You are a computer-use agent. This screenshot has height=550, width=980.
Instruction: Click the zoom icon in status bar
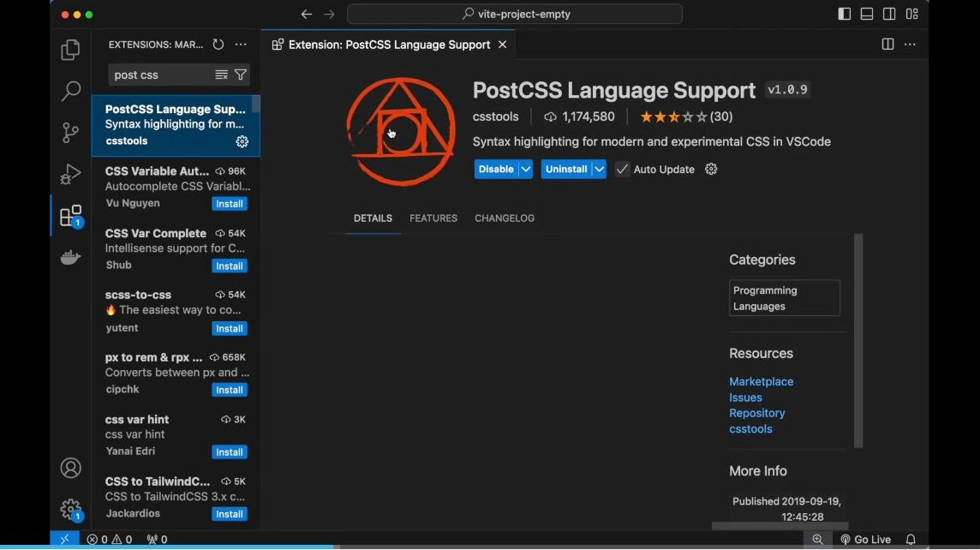coord(817,540)
